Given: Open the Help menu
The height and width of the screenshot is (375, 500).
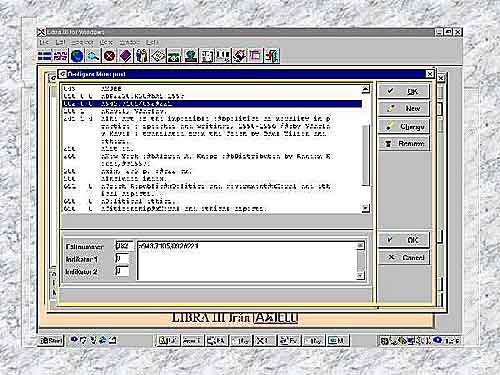Looking at the screenshot, I should pos(152,42).
